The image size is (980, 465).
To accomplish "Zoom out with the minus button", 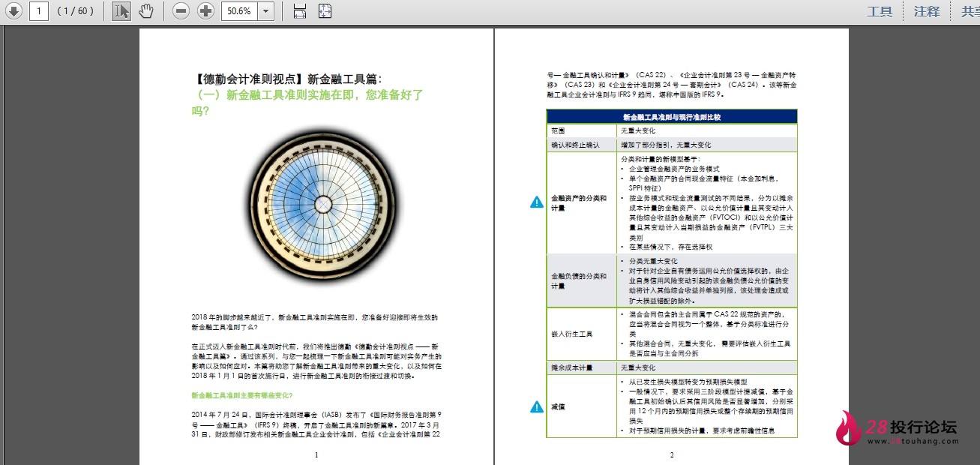I will pyautogui.click(x=181, y=11).
